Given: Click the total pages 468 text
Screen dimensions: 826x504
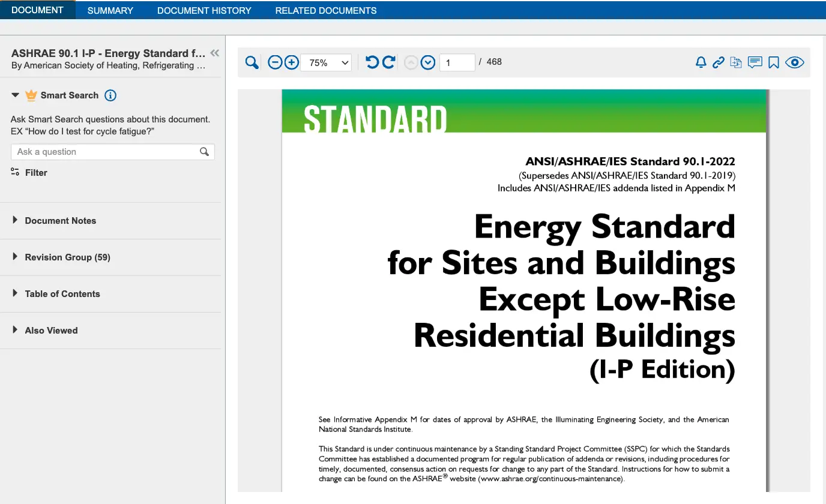Looking at the screenshot, I should (x=494, y=62).
